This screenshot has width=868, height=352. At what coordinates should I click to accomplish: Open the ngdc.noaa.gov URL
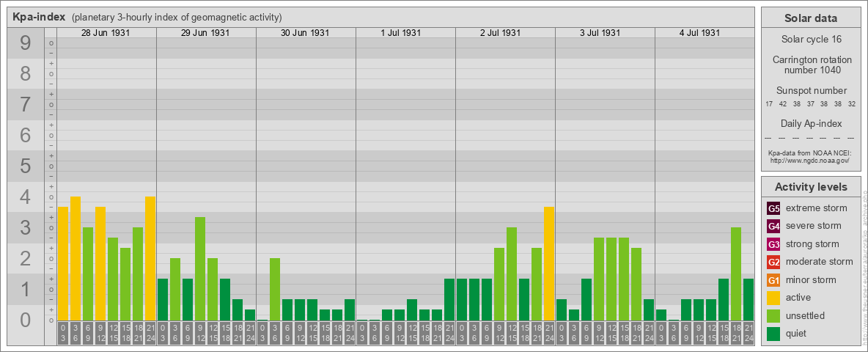[x=811, y=160]
